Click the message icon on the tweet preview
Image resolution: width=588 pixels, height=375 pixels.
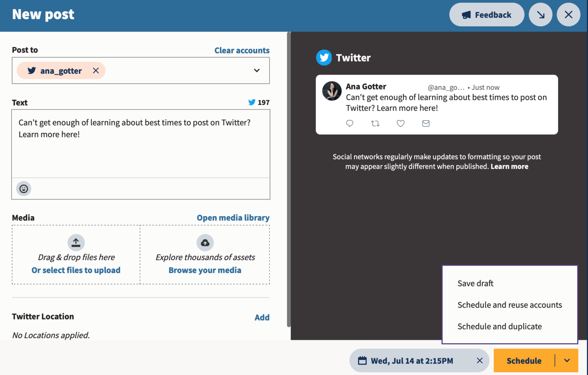pyautogui.click(x=426, y=123)
